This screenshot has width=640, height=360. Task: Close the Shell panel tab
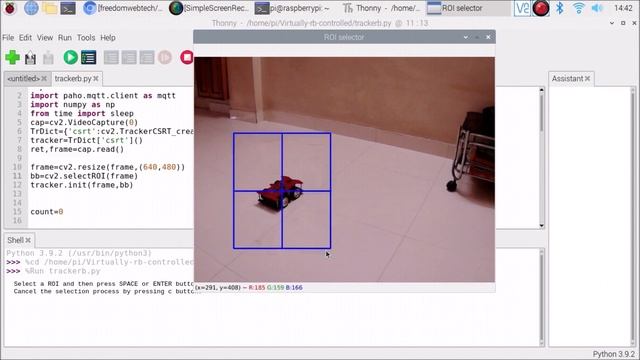[28, 240]
